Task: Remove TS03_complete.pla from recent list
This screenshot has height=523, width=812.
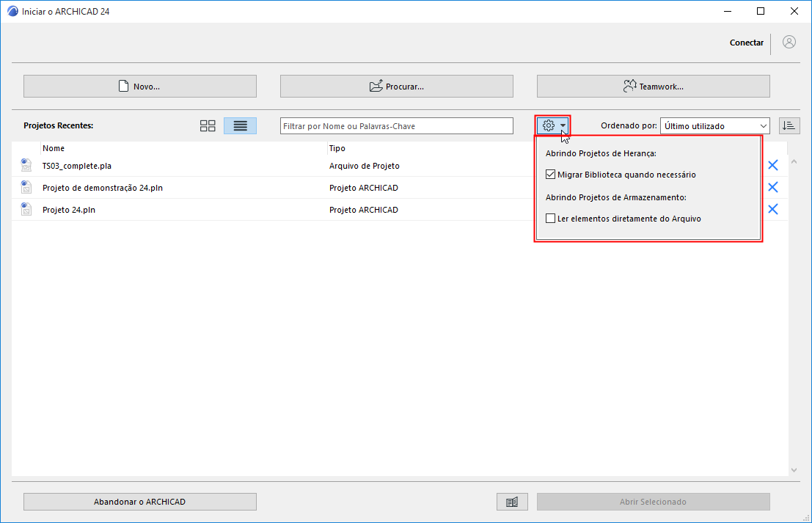Action: pos(772,165)
